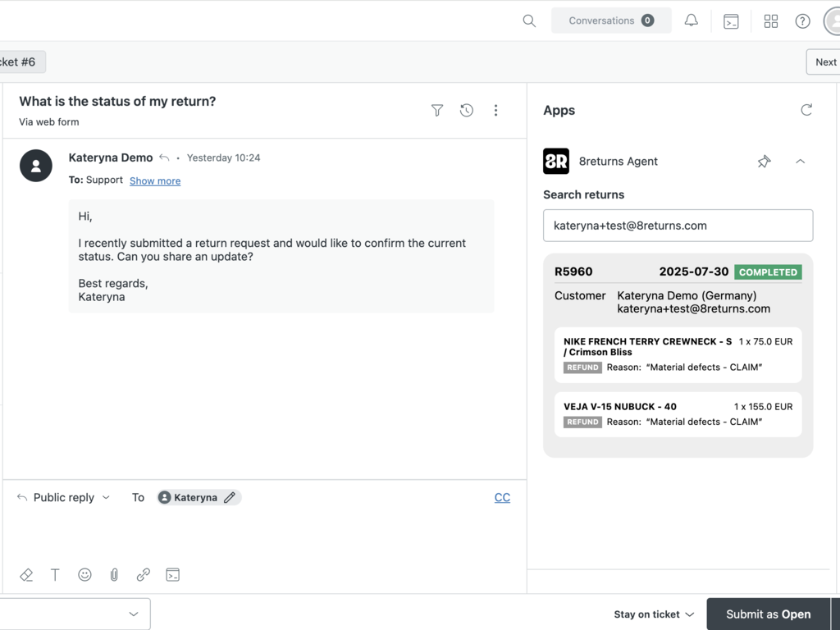Viewport: 840px width, 630px height.
Task: Click the Conversations button
Action: click(x=610, y=21)
